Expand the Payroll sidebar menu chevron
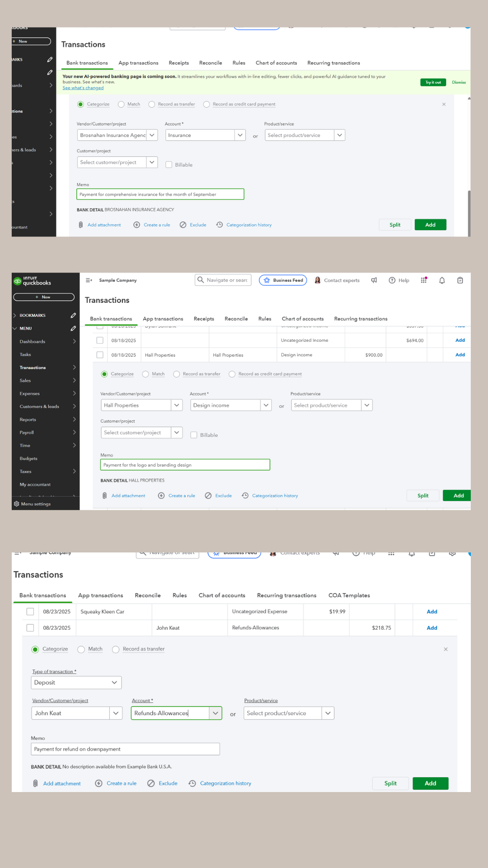Image resolution: width=488 pixels, height=868 pixels. tap(74, 433)
